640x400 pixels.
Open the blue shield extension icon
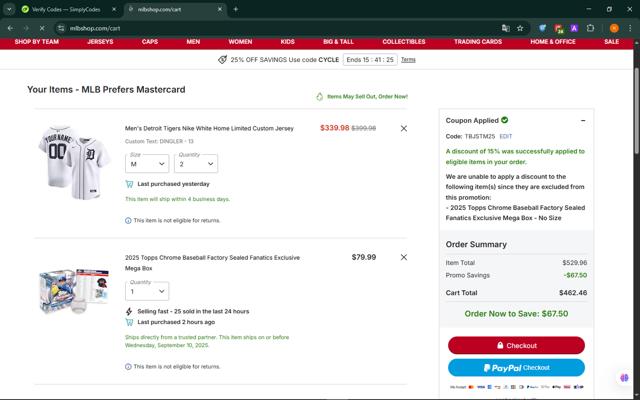[x=542, y=28]
